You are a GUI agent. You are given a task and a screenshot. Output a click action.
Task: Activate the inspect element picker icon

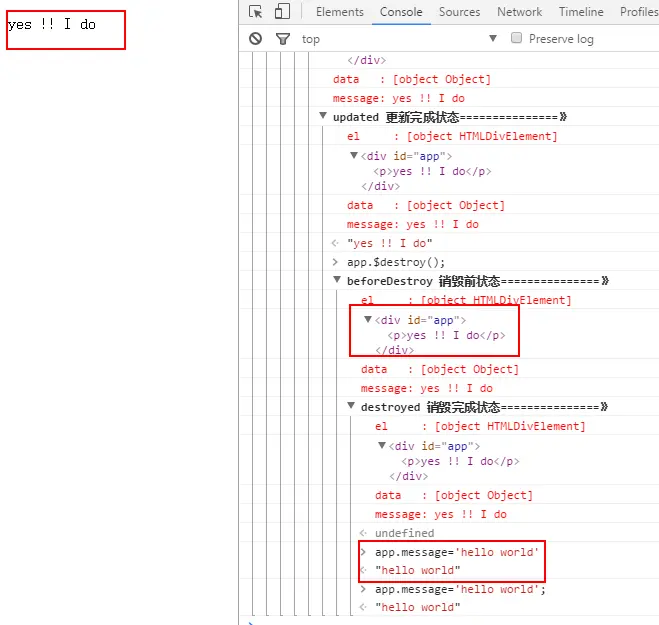(x=256, y=12)
